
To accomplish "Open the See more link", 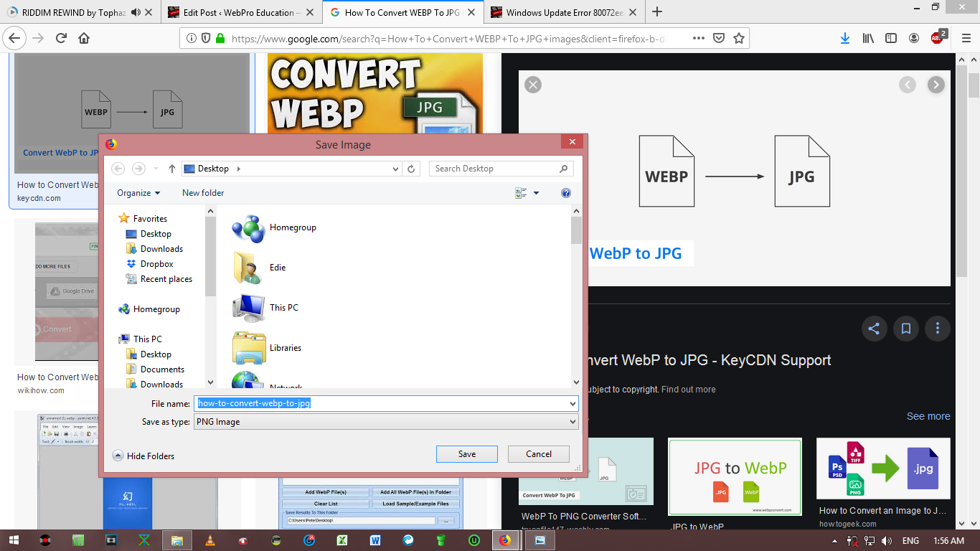I will [x=928, y=416].
